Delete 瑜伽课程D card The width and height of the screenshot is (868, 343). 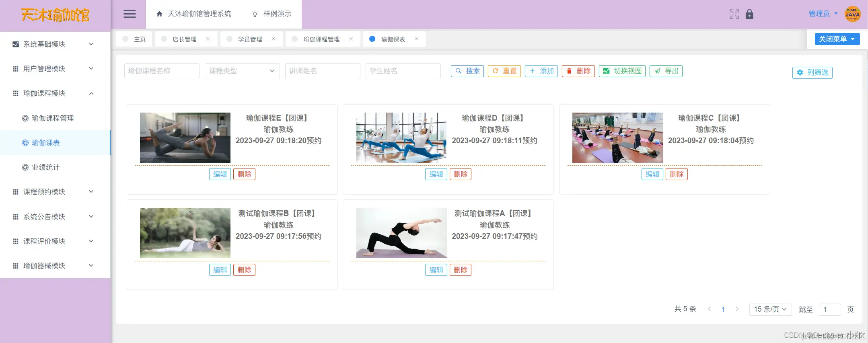coord(461,174)
